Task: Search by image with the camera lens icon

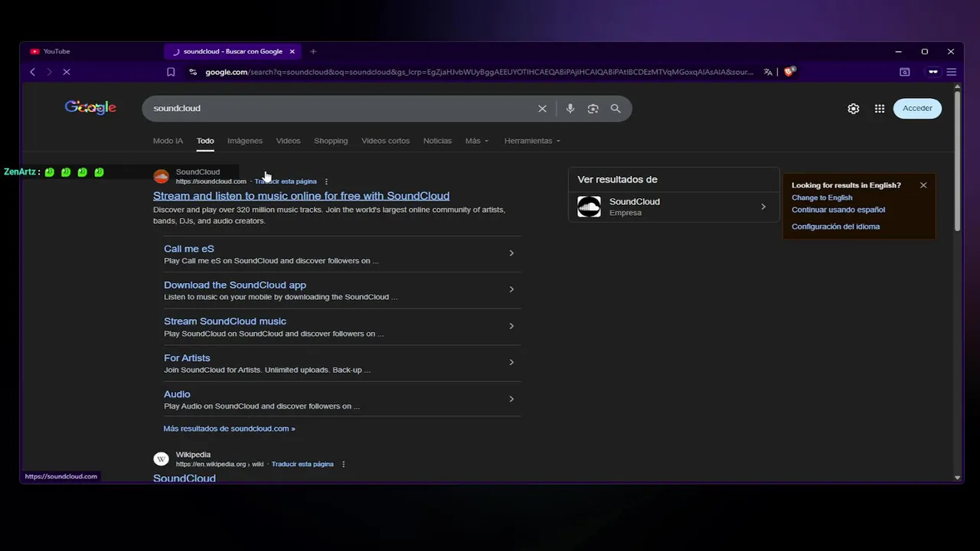Action: tap(593, 109)
